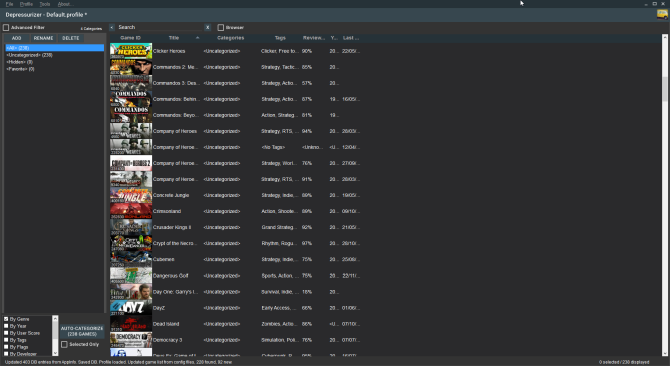The image size is (670, 366).
Task: Enable the Browser checkbox
Action: 220,27
